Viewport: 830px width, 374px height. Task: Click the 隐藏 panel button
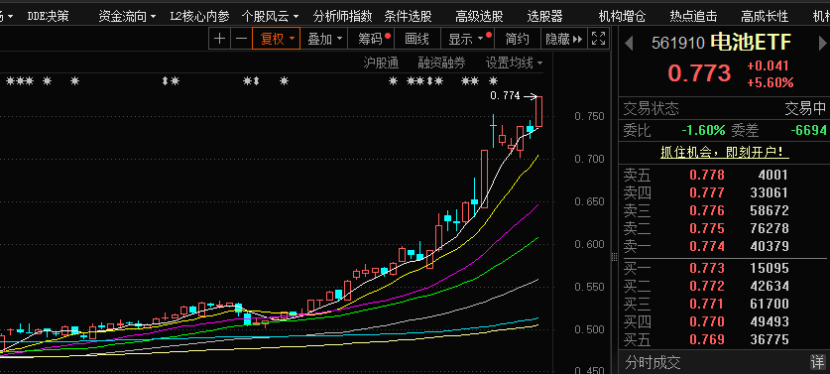click(x=564, y=39)
